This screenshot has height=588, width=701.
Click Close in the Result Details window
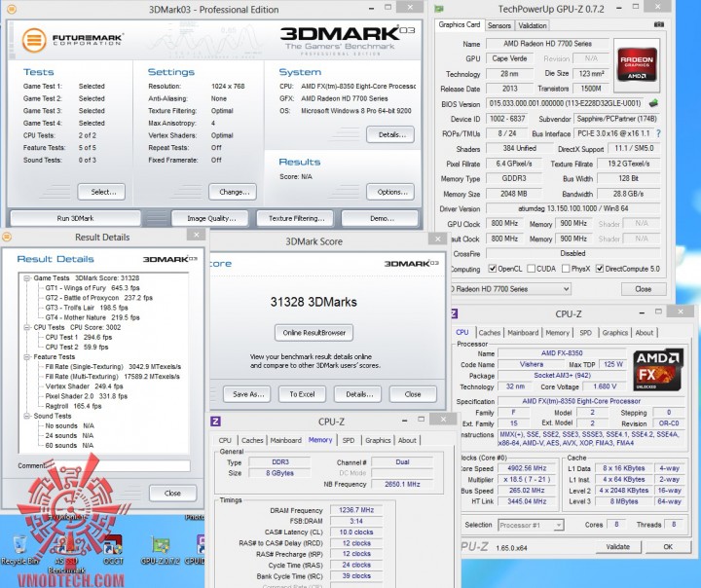tap(172, 494)
